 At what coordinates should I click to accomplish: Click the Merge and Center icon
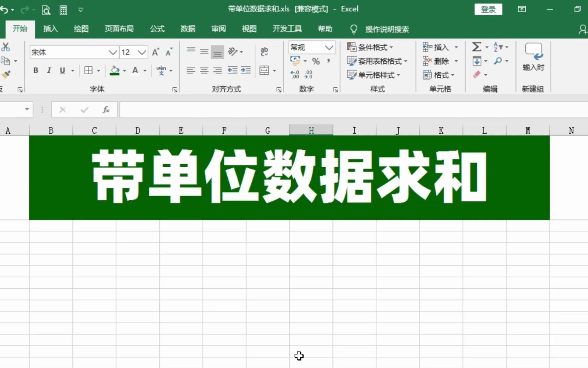coord(264,71)
